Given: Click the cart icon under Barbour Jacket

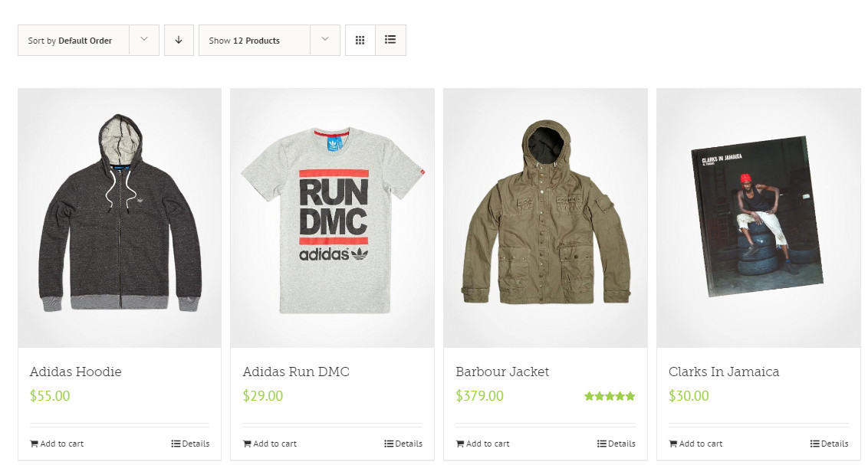Looking at the screenshot, I should pyautogui.click(x=460, y=444).
